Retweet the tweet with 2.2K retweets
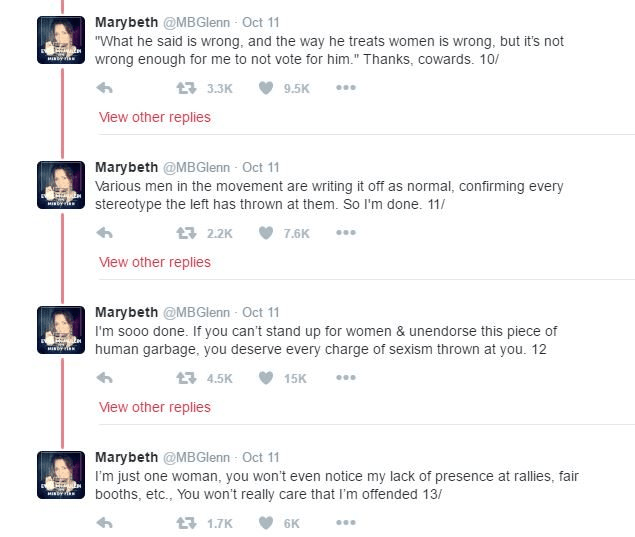This screenshot has width=635, height=537. click(184, 233)
